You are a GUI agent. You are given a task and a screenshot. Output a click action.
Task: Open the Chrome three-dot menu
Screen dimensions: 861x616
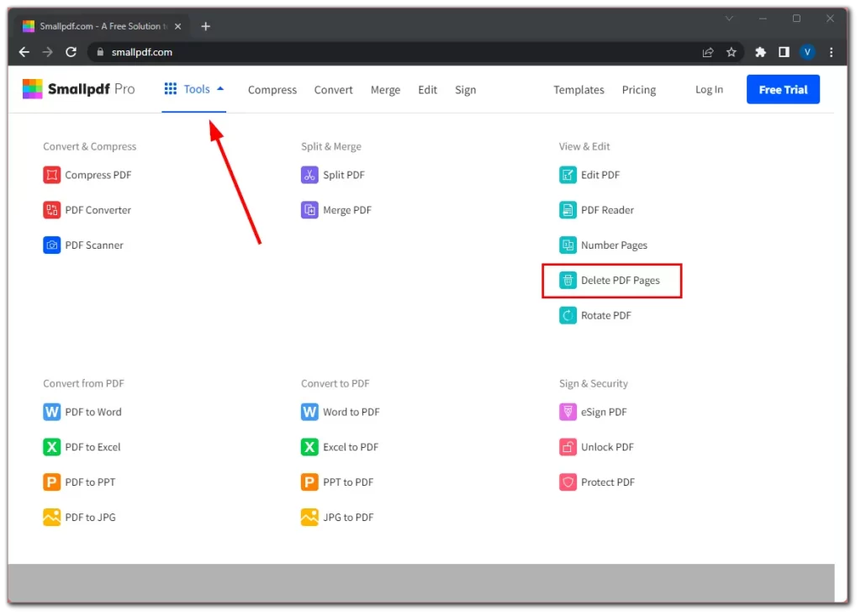pyautogui.click(x=831, y=52)
